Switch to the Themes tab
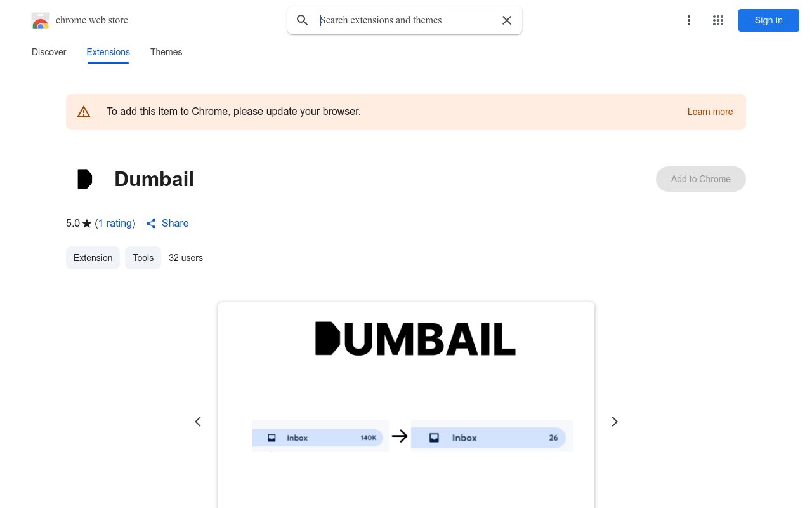This screenshot has height=508, width=812. [x=166, y=52]
